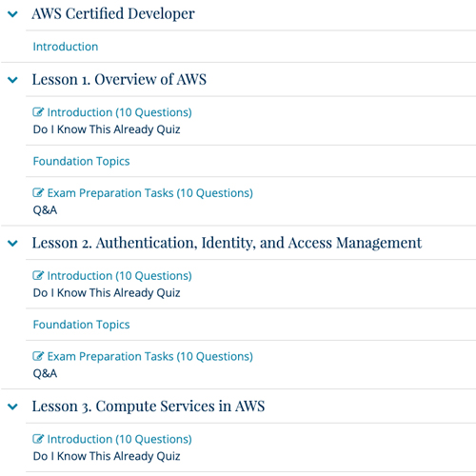Click quiz icon beside Lesson 3 Introduction
Image resolution: width=476 pixels, height=476 pixels.
38,439
